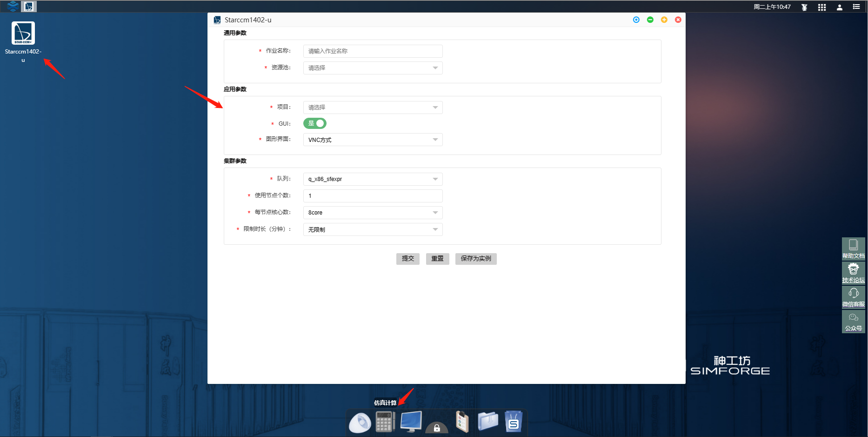
Task: Click the clock showing 周二上午10:47
Action: 772,7
